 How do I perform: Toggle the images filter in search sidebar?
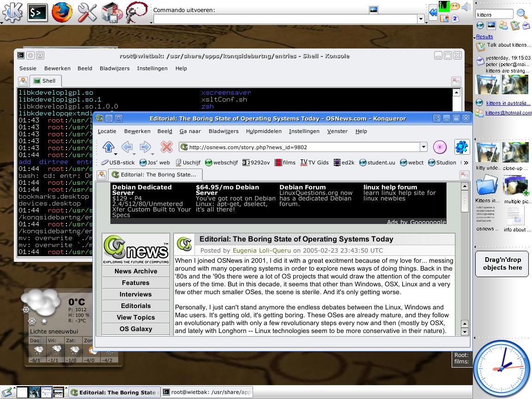click(x=491, y=25)
